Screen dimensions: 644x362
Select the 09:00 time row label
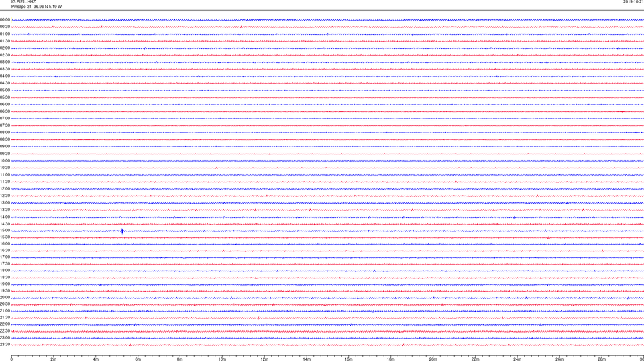point(5,147)
